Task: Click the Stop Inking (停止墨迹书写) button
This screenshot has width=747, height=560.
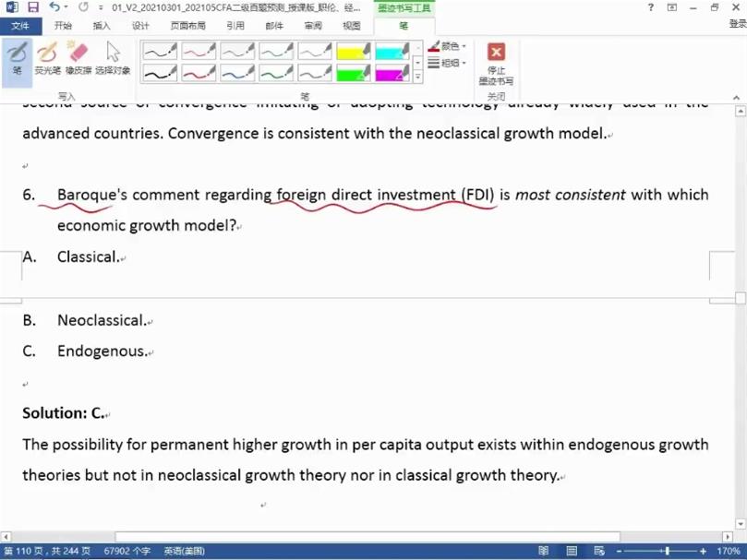Action: 496,64
